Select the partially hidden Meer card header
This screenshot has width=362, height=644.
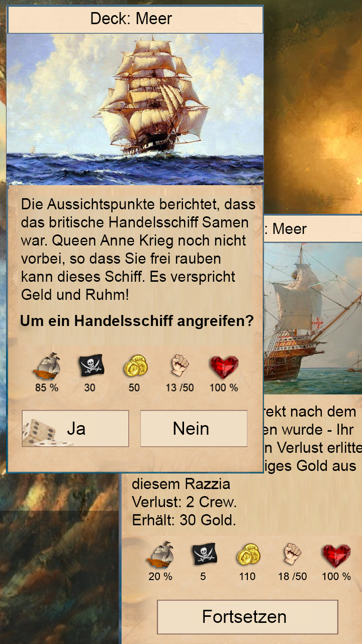pos(313,229)
